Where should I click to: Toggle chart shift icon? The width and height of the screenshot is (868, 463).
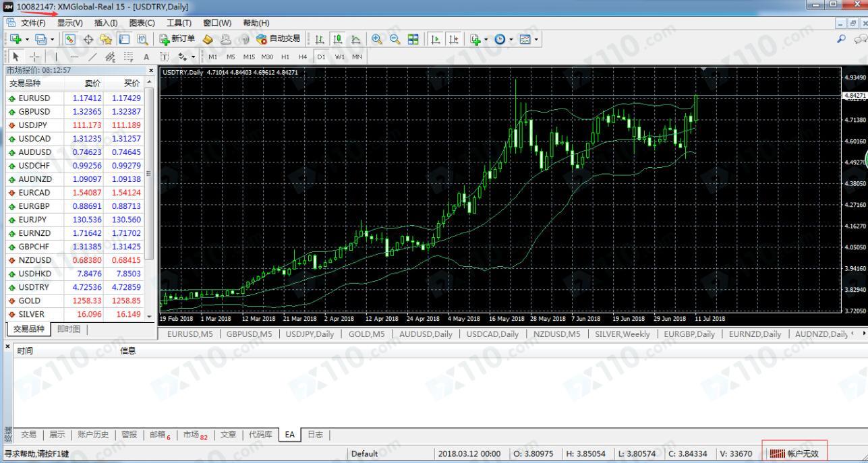coord(454,39)
